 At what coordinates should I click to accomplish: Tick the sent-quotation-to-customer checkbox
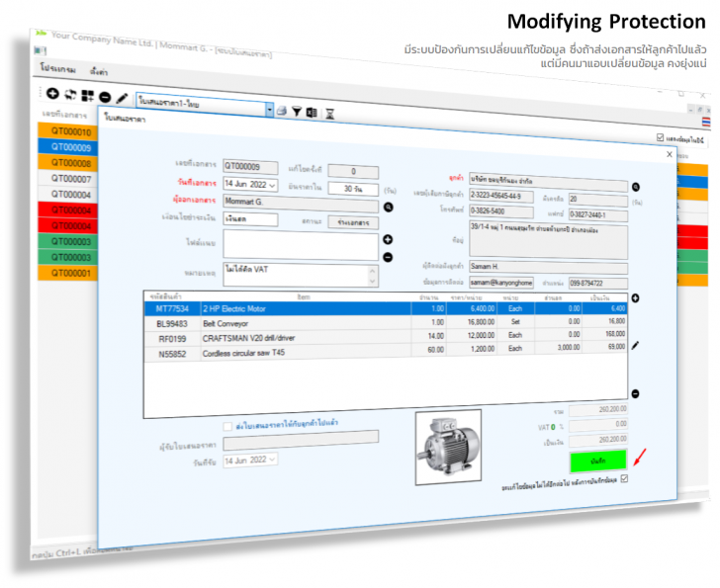click(x=227, y=427)
